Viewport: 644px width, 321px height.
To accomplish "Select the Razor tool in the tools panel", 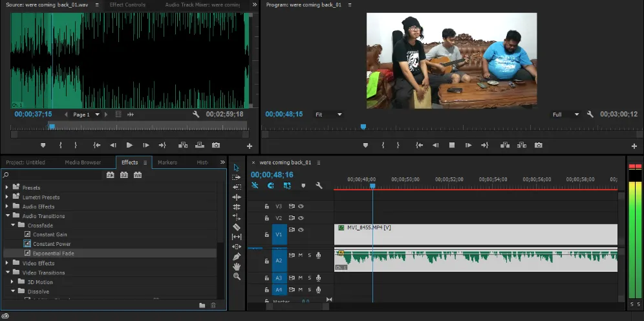I will pos(237,227).
